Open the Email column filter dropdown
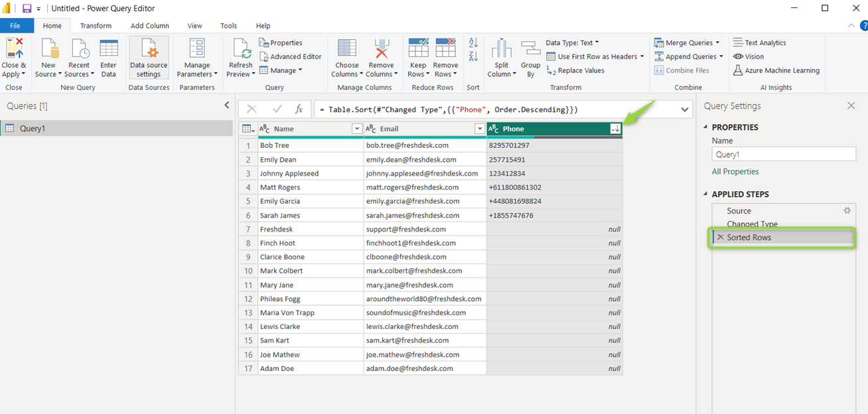868x414 pixels. 479,129
